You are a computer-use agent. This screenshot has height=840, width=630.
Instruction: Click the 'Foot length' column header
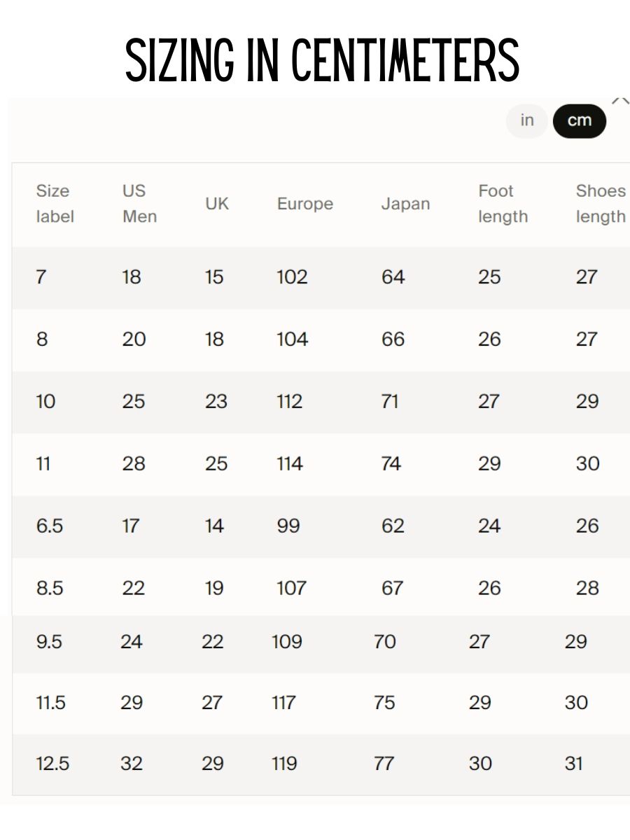(503, 204)
